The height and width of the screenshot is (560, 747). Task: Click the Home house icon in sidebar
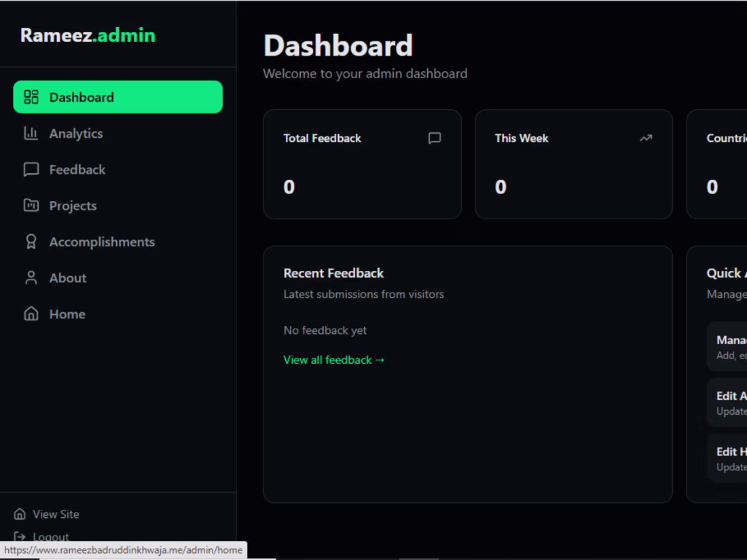pyautogui.click(x=31, y=314)
